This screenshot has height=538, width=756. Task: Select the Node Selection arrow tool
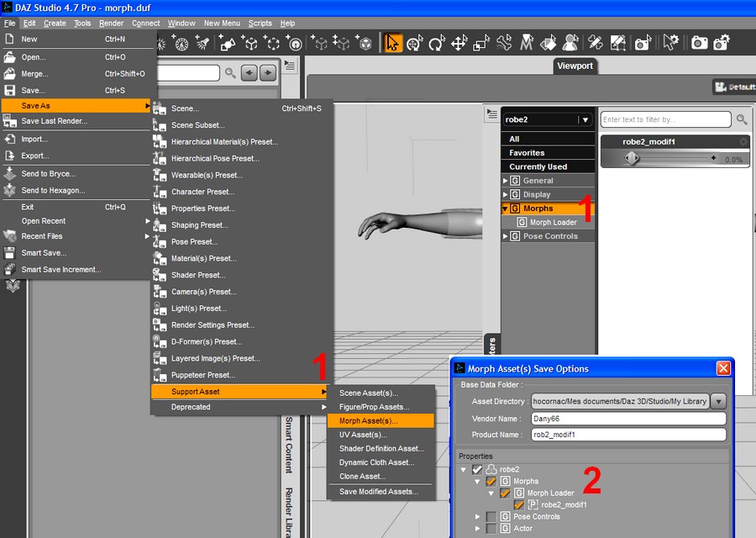(x=392, y=44)
